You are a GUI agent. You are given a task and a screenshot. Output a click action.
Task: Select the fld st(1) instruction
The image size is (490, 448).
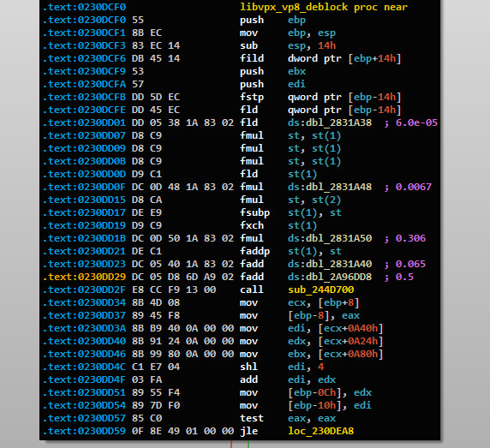click(278, 174)
